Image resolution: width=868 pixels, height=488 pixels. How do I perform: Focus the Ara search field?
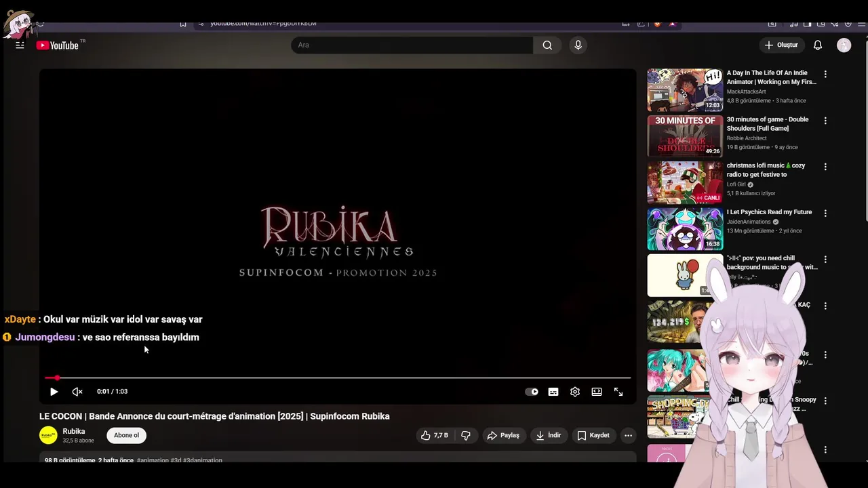pyautogui.click(x=412, y=45)
